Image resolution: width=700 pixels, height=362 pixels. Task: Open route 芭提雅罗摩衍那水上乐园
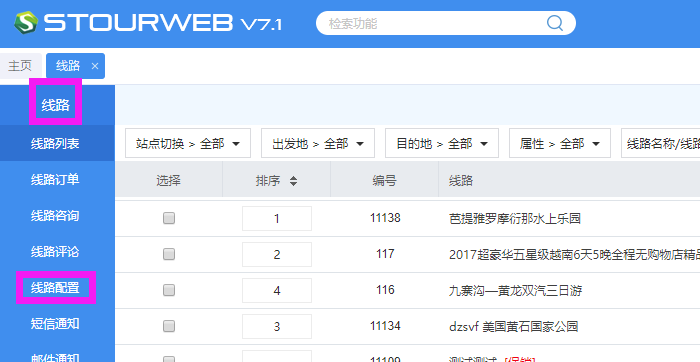click(515, 218)
